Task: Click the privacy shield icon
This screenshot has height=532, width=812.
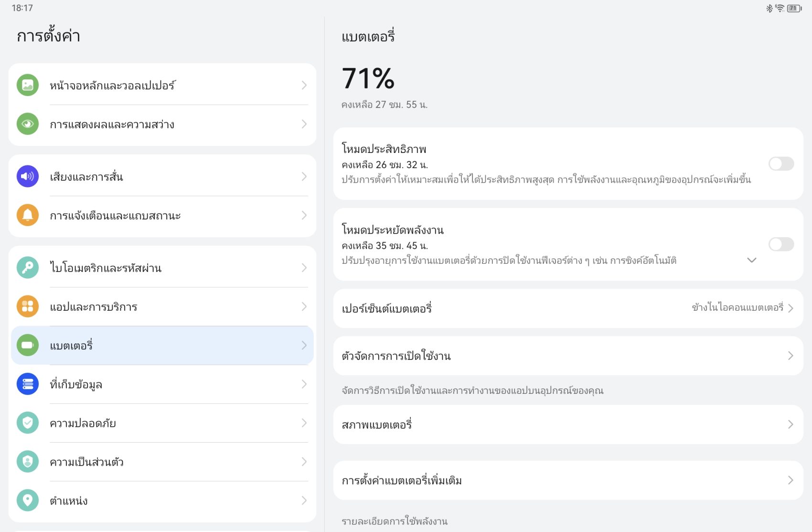Action: 28,462
